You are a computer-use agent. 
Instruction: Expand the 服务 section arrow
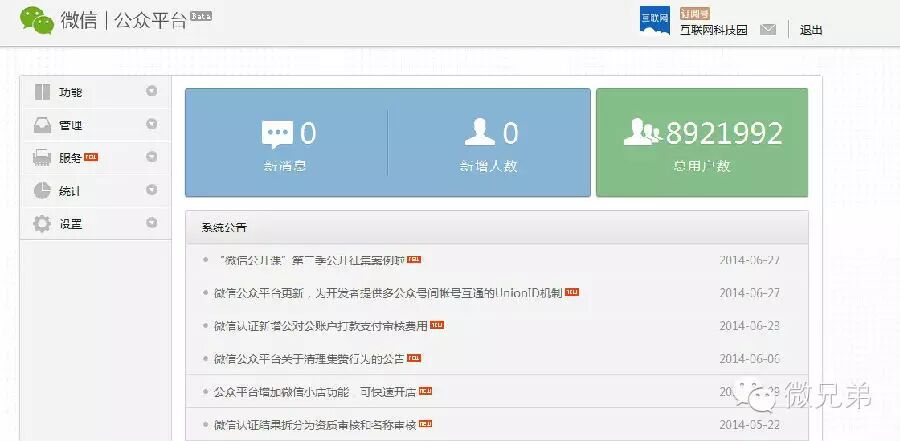[152, 156]
